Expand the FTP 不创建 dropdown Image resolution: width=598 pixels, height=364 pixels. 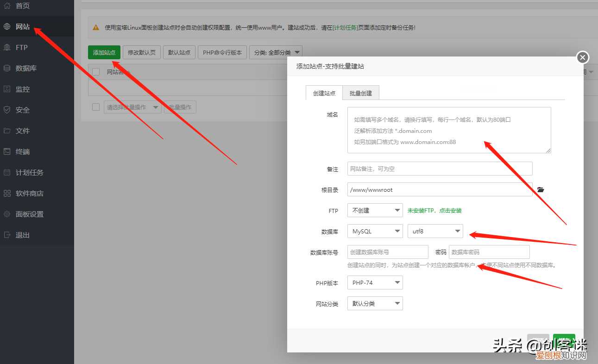[374, 210]
